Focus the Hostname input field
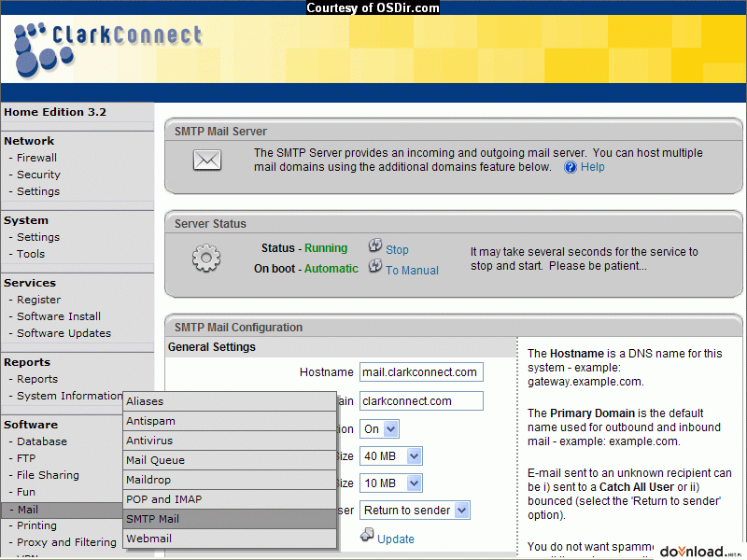 coord(421,371)
